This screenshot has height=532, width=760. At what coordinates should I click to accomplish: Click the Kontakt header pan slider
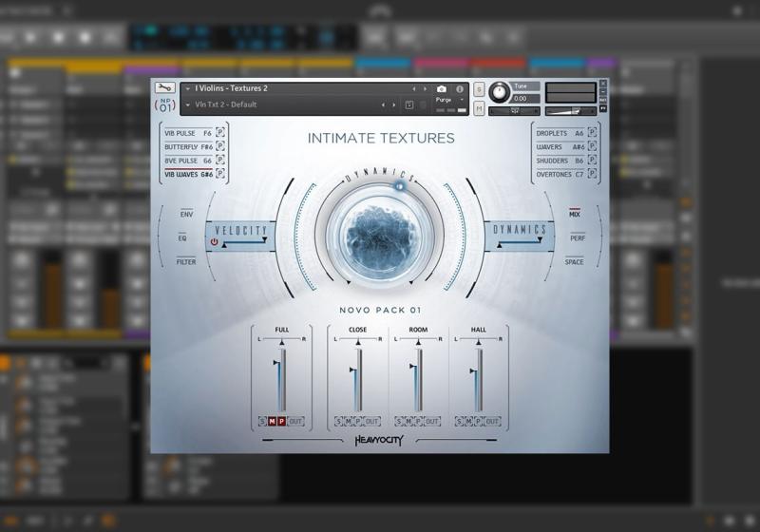[x=515, y=111]
